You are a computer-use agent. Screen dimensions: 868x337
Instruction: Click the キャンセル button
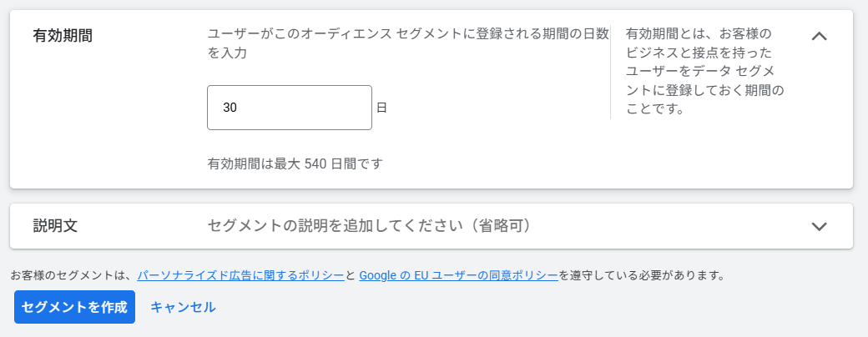click(183, 307)
